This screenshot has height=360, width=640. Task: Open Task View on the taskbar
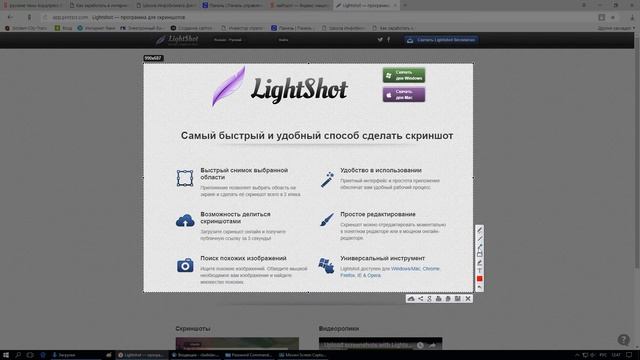[x=30, y=355]
